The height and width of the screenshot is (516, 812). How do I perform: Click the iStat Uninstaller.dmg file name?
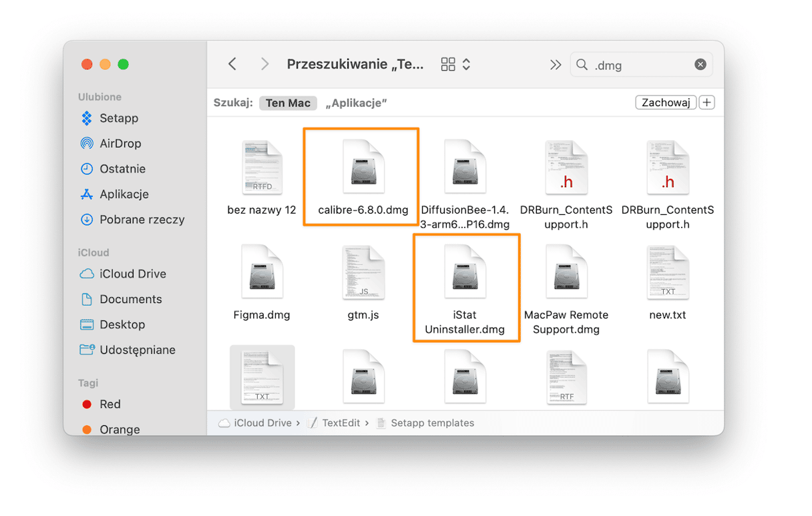point(465,322)
